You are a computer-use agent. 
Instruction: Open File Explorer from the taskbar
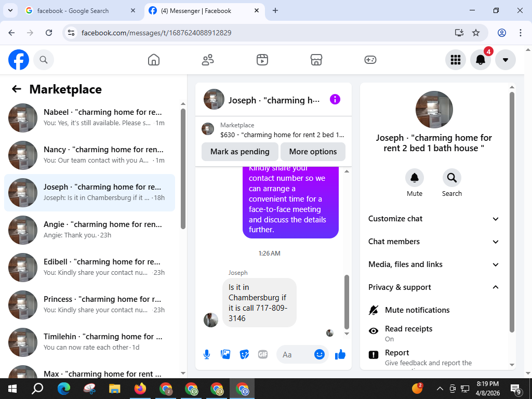[x=115, y=389]
